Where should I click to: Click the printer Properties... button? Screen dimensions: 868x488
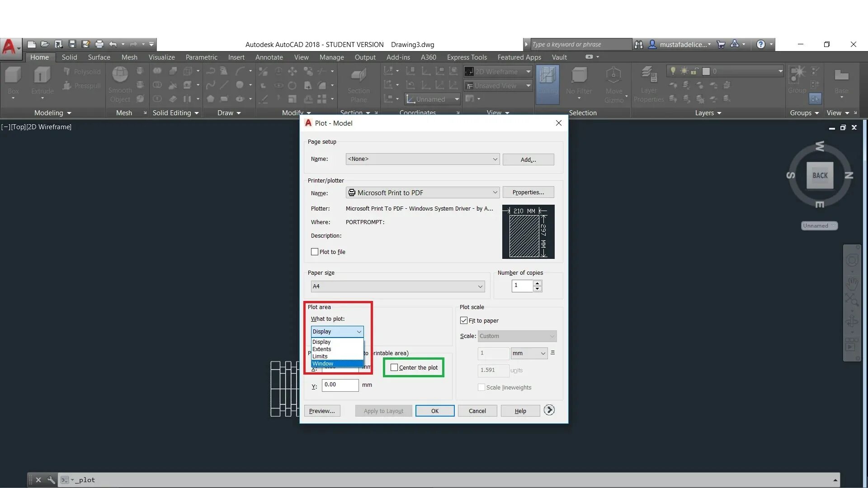pos(528,192)
